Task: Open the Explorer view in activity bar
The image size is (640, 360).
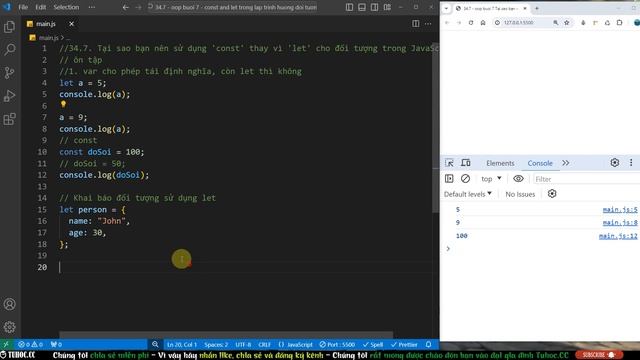Action: [9, 27]
